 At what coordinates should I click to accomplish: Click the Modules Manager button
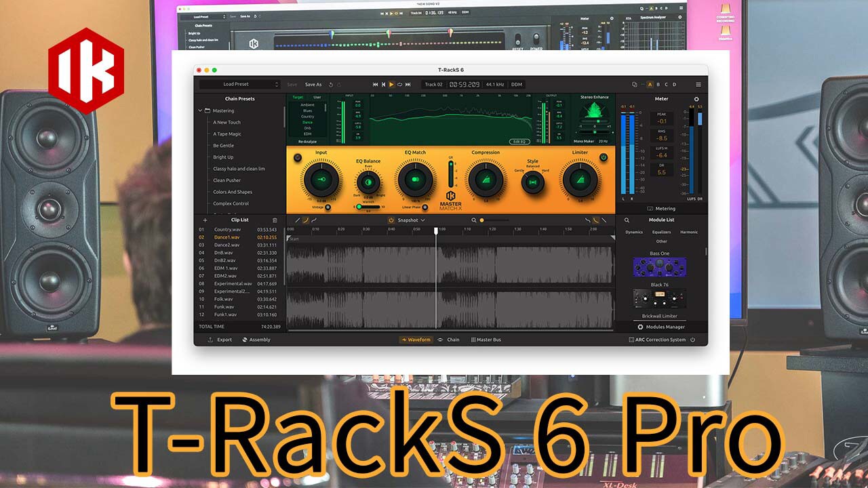661,327
